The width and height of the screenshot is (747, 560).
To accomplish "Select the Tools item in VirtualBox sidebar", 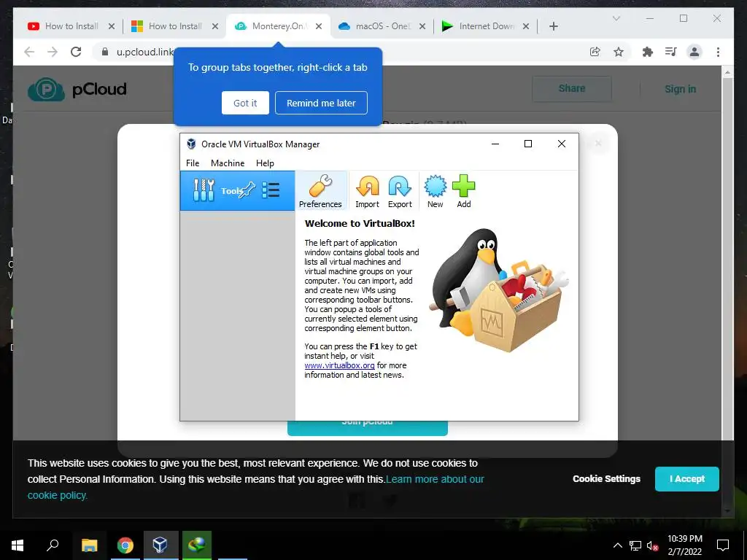I will (x=237, y=190).
